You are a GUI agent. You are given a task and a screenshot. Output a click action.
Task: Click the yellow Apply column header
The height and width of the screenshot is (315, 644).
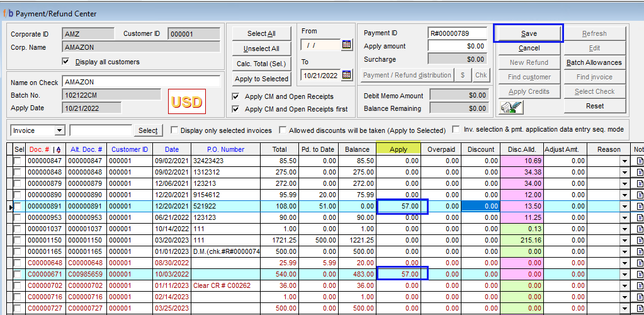coord(398,149)
